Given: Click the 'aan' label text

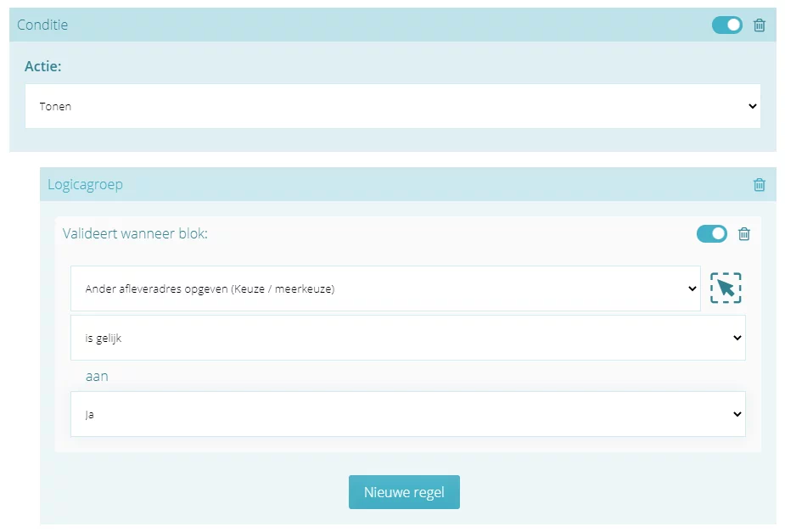Looking at the screenshot, I should (x=97, y=377).
